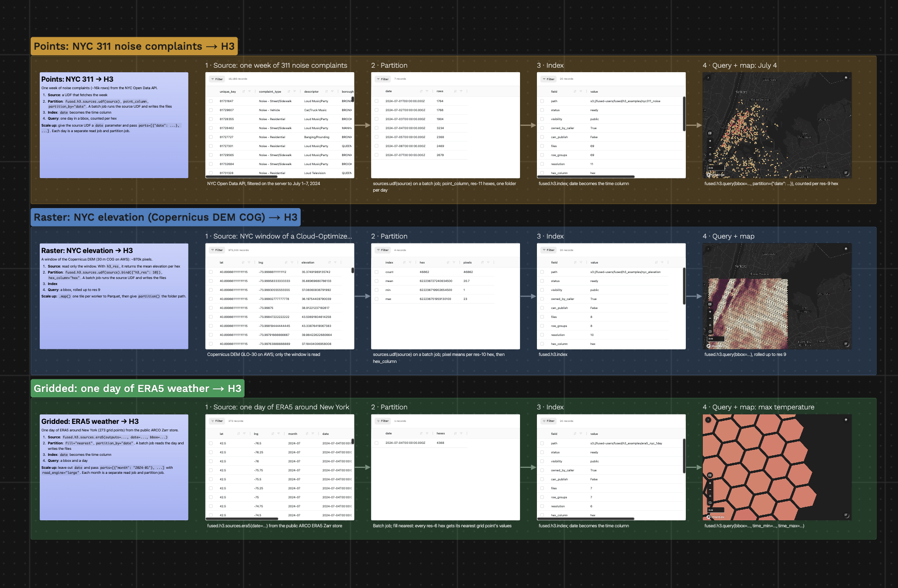Click the horizontal scrollbar under the ERA5 Index table
The width and height of the screenshot is (898, 588).
(x=586, y=519)
